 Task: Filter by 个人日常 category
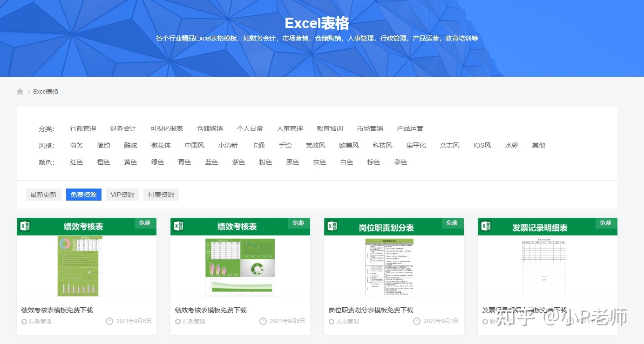pyautogui.click(x=250, y=128)
